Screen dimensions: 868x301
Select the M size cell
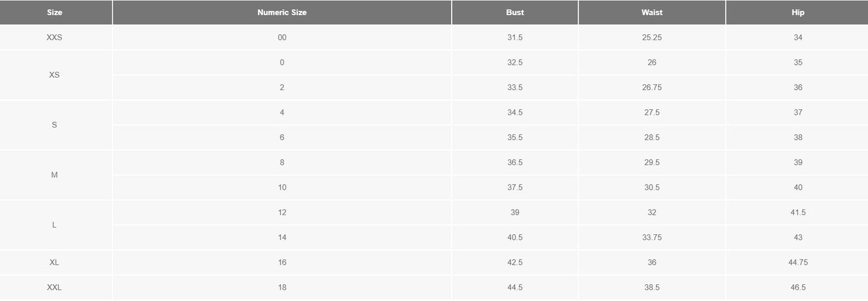click(x=55, y=175)
